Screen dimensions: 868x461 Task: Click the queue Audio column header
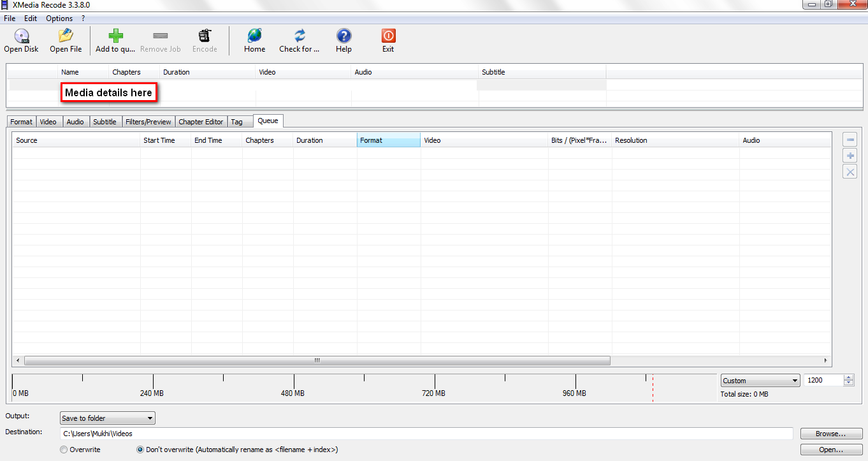(x=785, y=140)
